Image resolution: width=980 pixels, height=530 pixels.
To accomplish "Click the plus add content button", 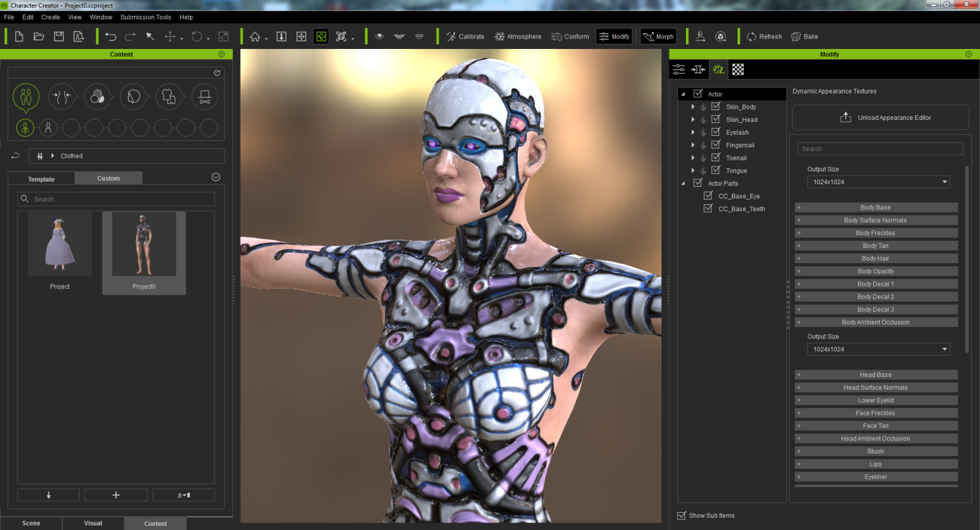I will [116, 495].
